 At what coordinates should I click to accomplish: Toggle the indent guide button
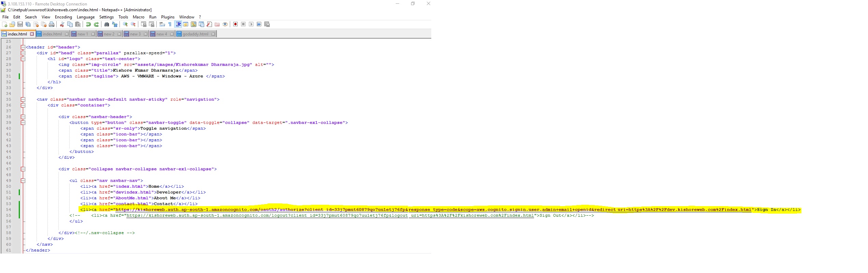coord(178,24)
